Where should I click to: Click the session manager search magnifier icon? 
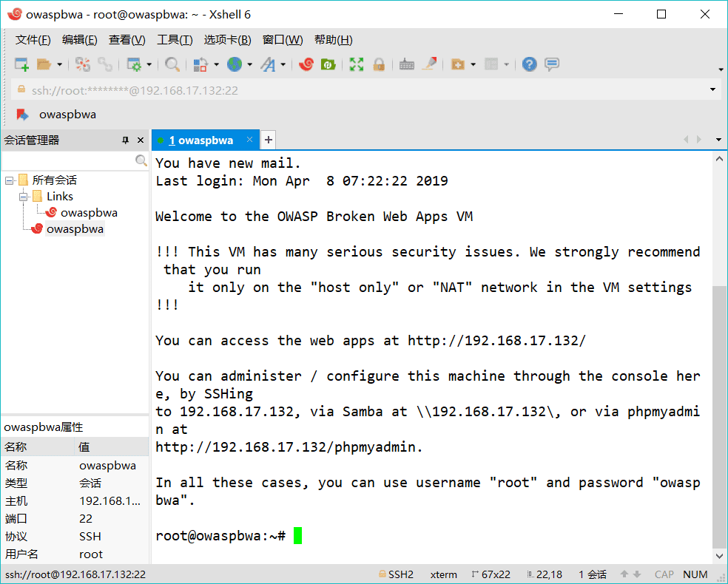tap(141, 160)
